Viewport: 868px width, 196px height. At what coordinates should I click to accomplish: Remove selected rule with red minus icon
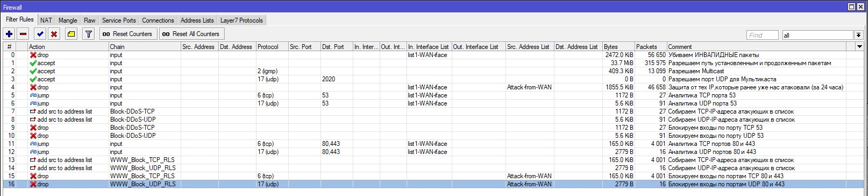[23, 34]
